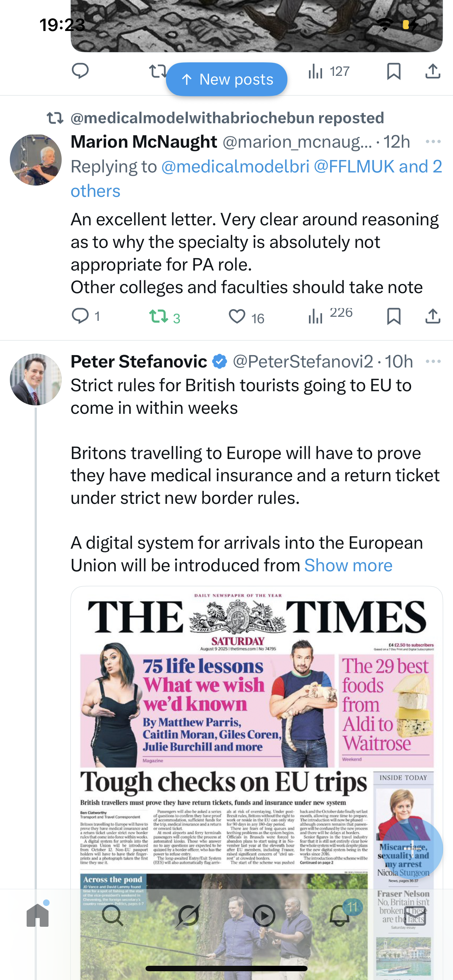Like Marion McNaught's post
This screenshot has width=453, height=980.
point(237,316)
